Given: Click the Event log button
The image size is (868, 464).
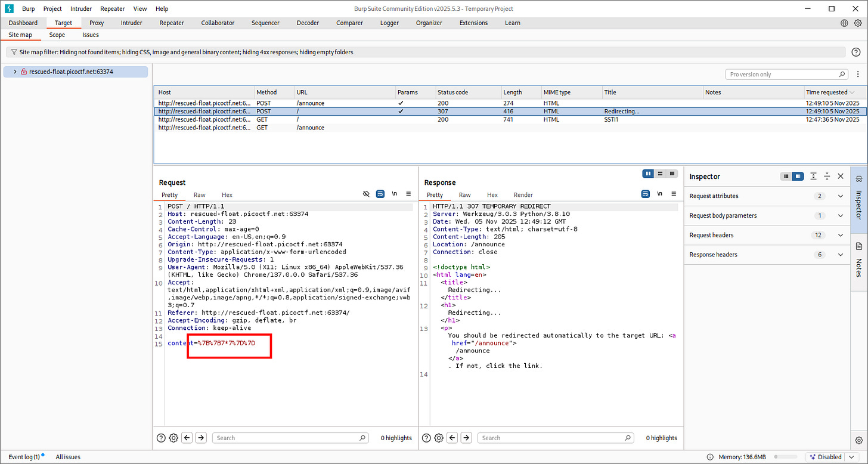Looking at the screenshot, I should [x=24, y=457].
